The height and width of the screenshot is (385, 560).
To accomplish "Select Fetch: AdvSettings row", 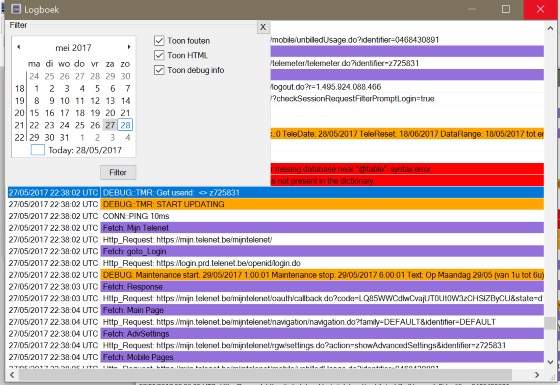I will pos(276,334).
